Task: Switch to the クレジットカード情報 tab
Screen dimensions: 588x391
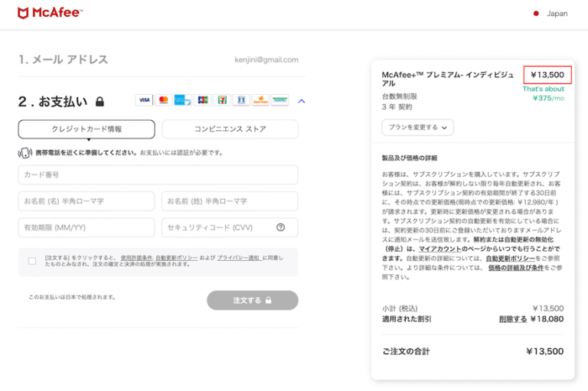Action: [x=87, y=129]
